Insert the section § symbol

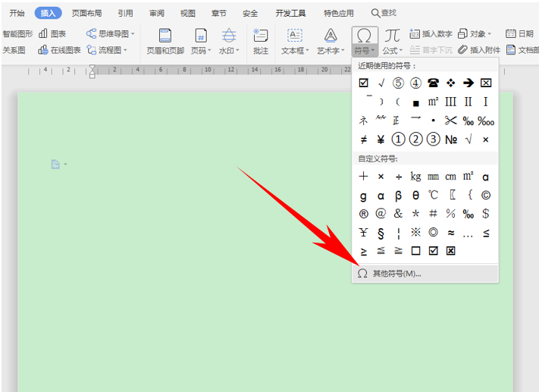click(x=381, y=233)
